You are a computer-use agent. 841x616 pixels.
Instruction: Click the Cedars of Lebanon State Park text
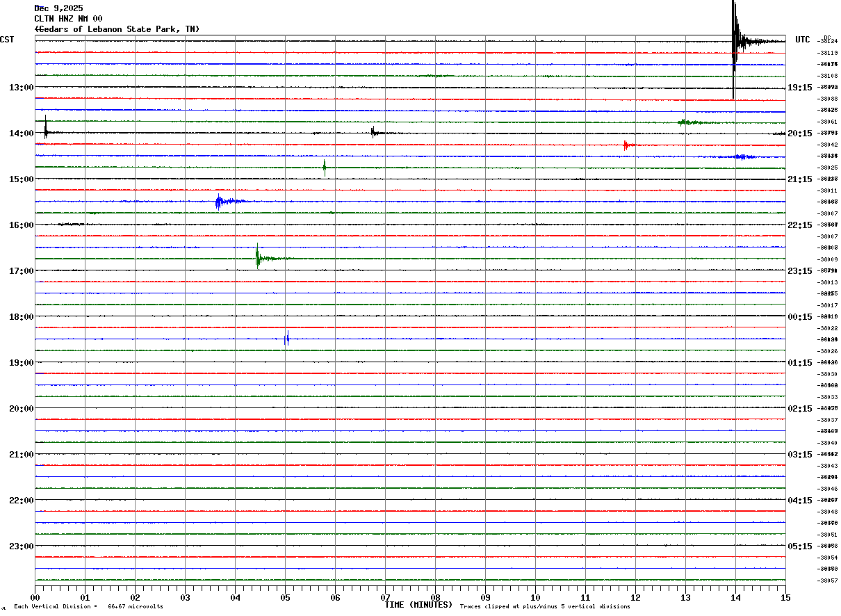coord(117,29)
